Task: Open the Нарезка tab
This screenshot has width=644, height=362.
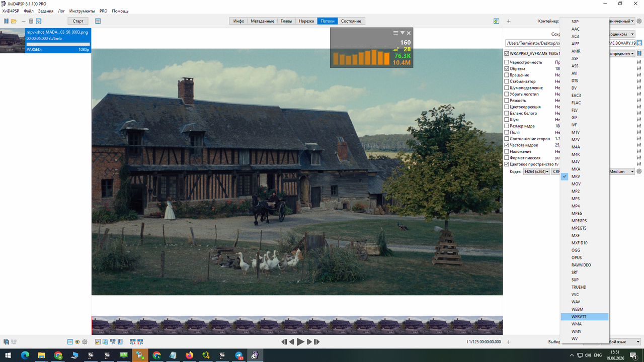Action: (x=306, y=21)
